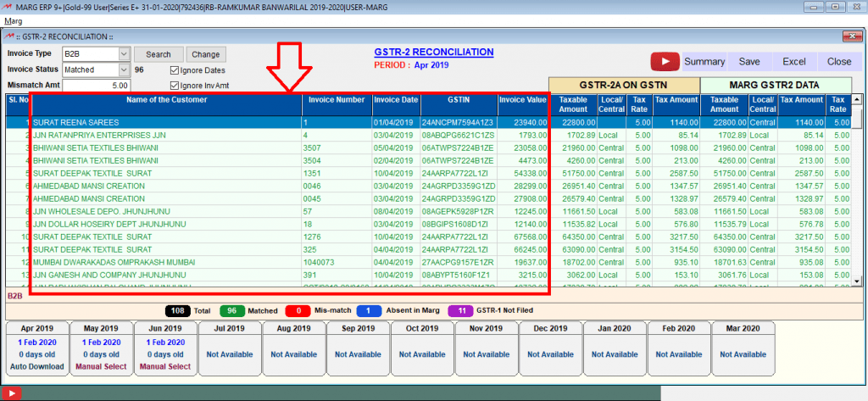This screenshot has width=868, height=401.
Task: Click the MARG ERP application icon in the main title bar
Action: 8,7
